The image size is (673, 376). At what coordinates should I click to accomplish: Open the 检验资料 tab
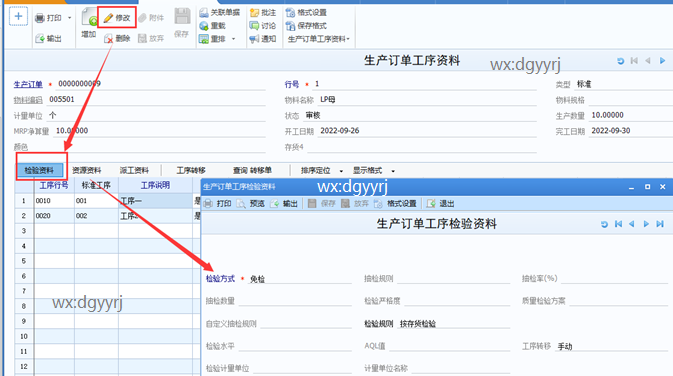[39, 170]
